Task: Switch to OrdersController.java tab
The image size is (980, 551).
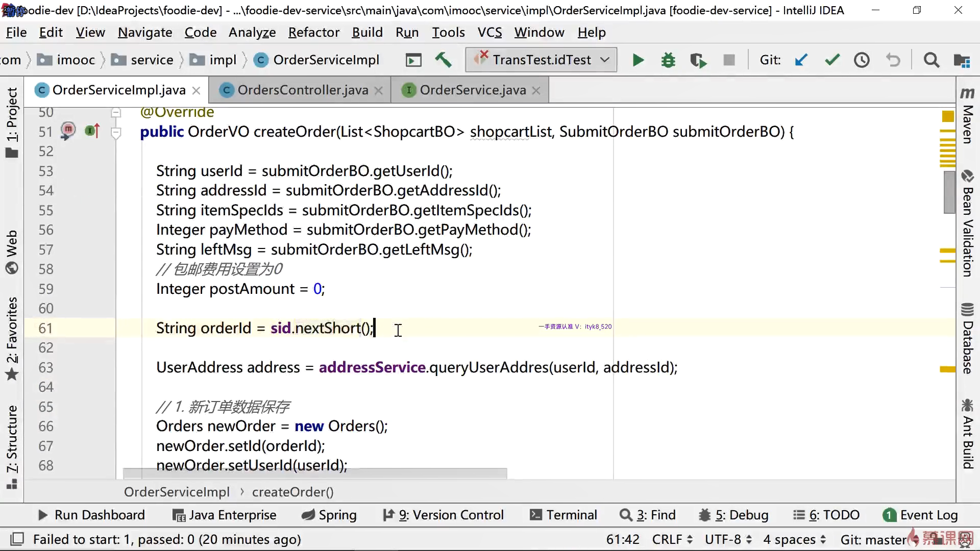Action: [302, 90]
